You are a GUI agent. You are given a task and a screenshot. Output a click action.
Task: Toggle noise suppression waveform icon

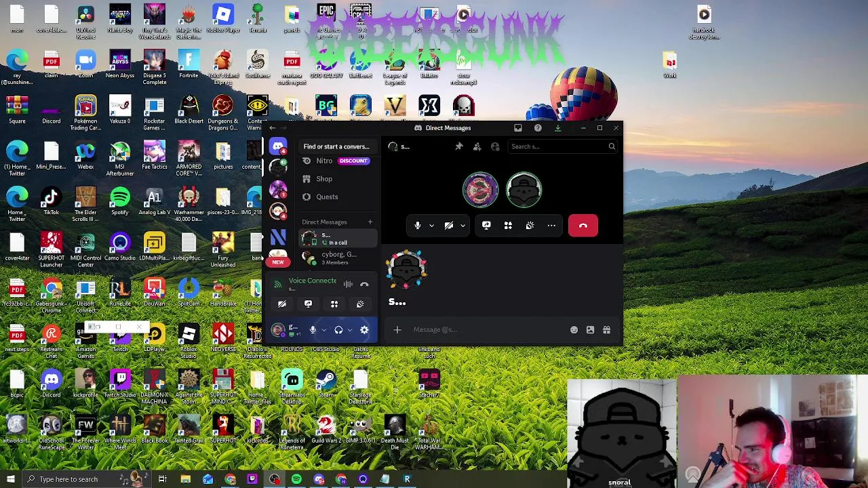[348, 285]
